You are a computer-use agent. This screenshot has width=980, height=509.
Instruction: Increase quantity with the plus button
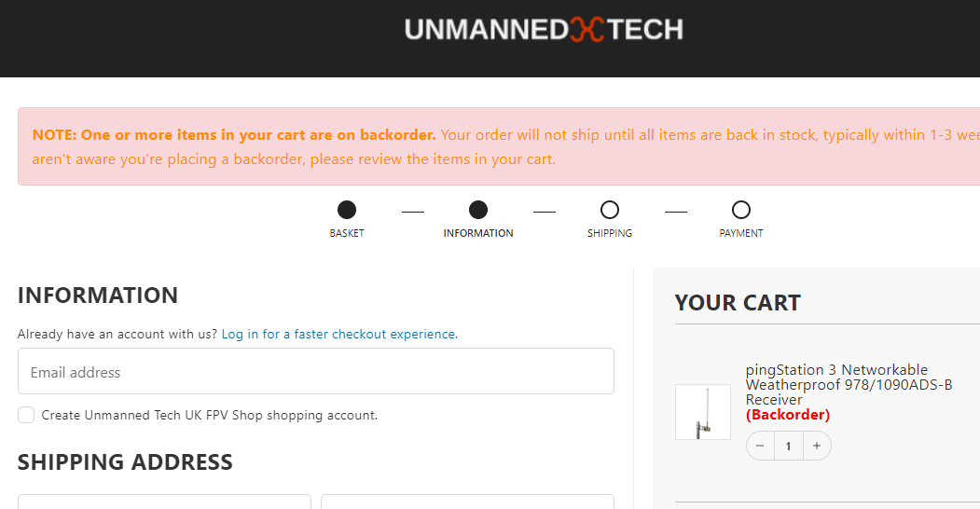(x=816, y=446)
